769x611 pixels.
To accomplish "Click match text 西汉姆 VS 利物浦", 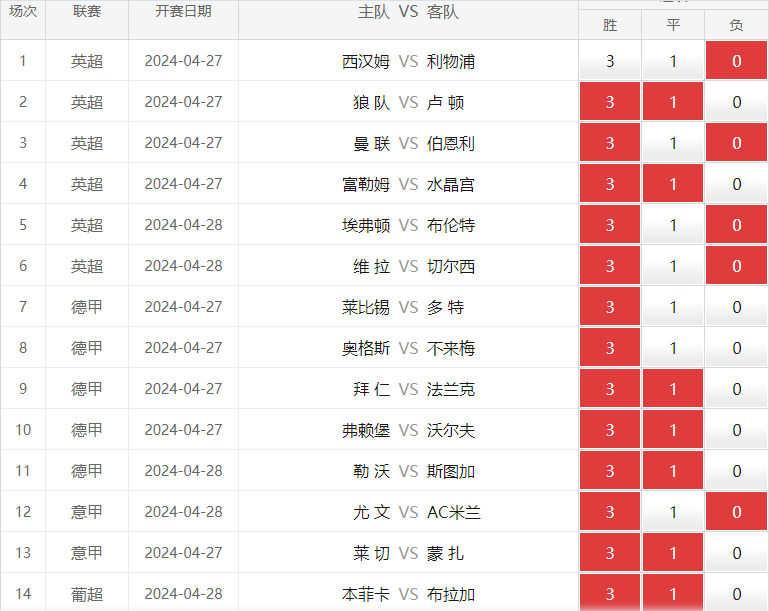I will [x=408, y=61].
